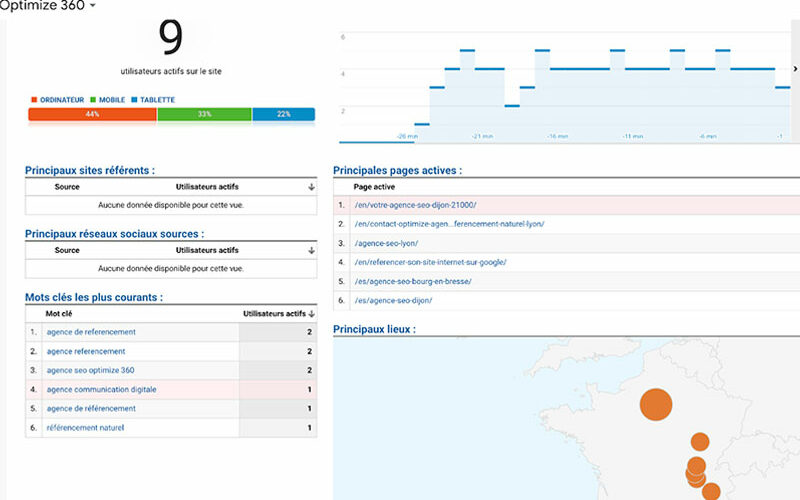
Task: Open the /agence-seo-lyon/ active page
Action: (x=386, y=243)
